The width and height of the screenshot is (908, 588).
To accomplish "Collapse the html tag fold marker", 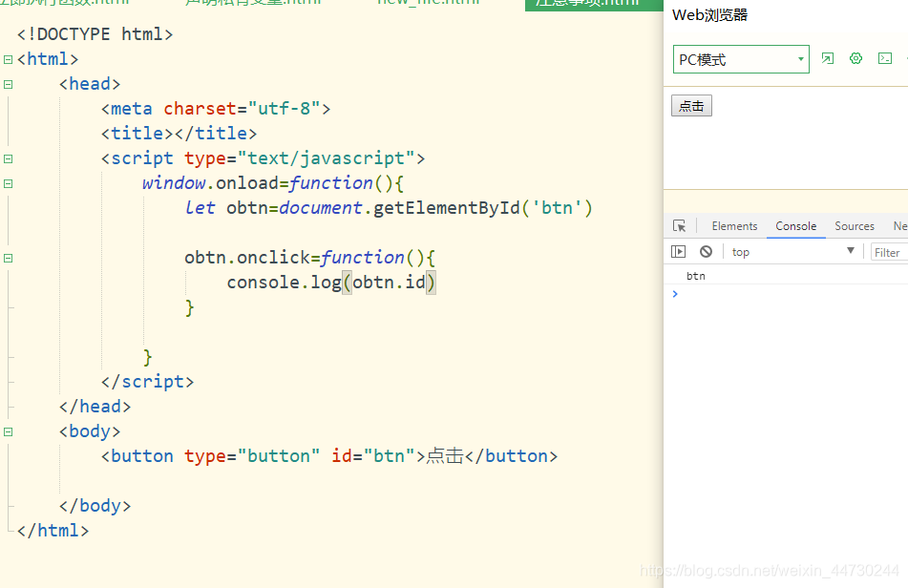I will [8, 59].
